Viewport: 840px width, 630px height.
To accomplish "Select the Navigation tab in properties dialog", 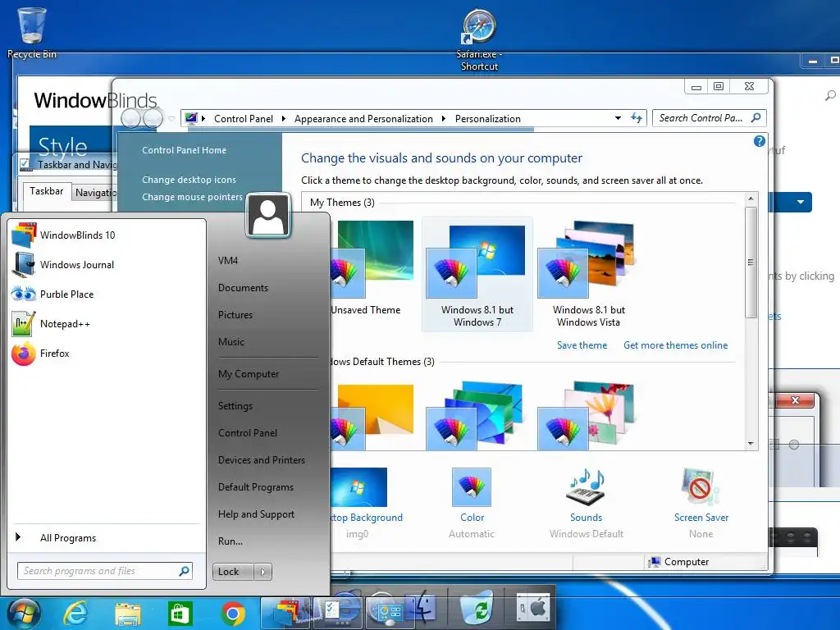I will coord(95,192).
